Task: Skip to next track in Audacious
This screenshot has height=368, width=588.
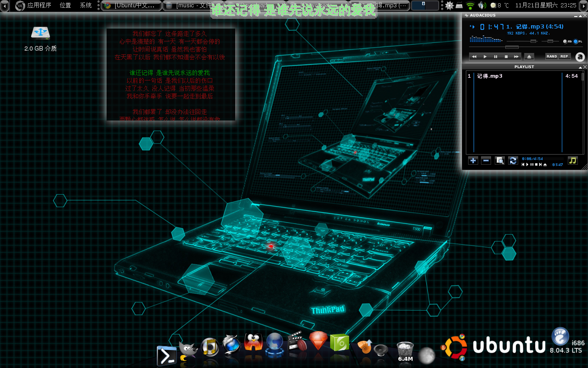Action: pyautogui.click(x=516, y=57)
